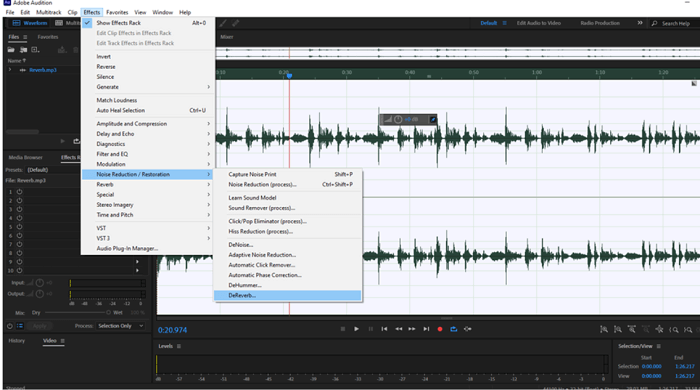Open the Multitrack menu in menu bar
Screen dimensions: 700x390
point(48,12)
